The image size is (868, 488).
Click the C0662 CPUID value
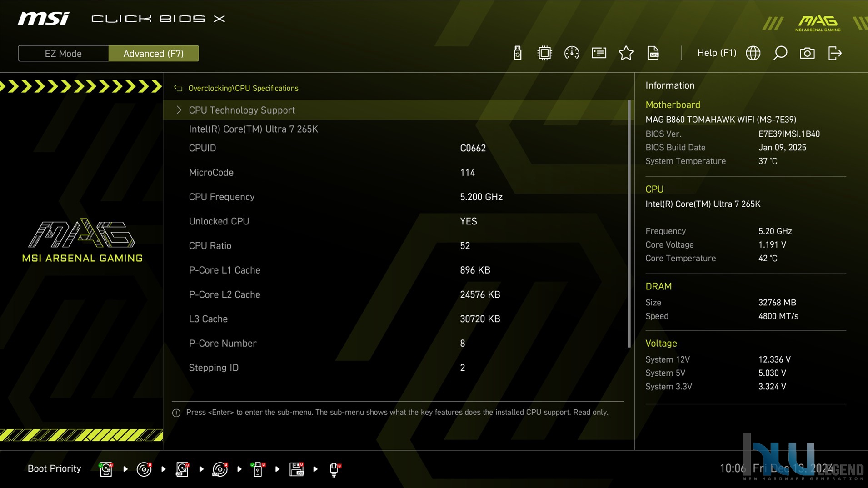click(x=473, y=148)
